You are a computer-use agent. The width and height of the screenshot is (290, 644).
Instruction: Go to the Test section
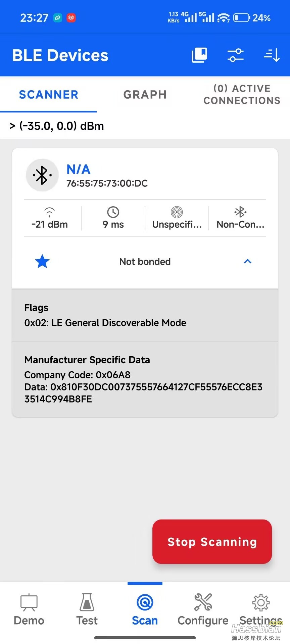coord(87,609)
